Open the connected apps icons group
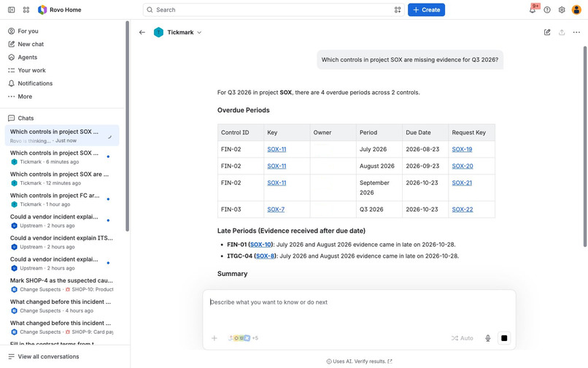 [239, 338]
